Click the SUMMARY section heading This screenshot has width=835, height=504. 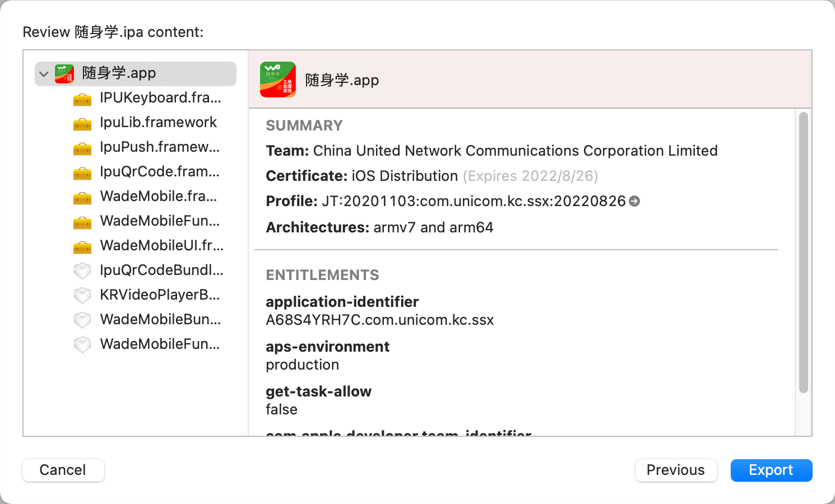pos(304,125)
